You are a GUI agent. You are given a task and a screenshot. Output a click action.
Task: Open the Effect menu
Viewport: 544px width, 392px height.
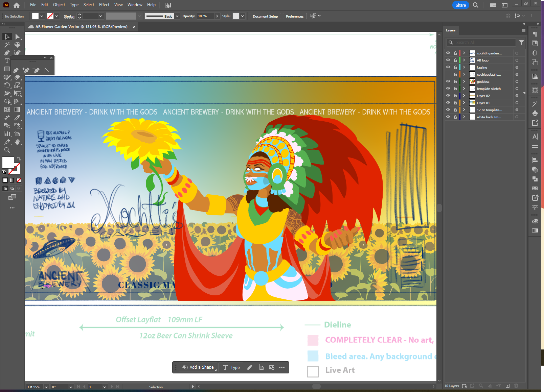(x=104, y=5)
